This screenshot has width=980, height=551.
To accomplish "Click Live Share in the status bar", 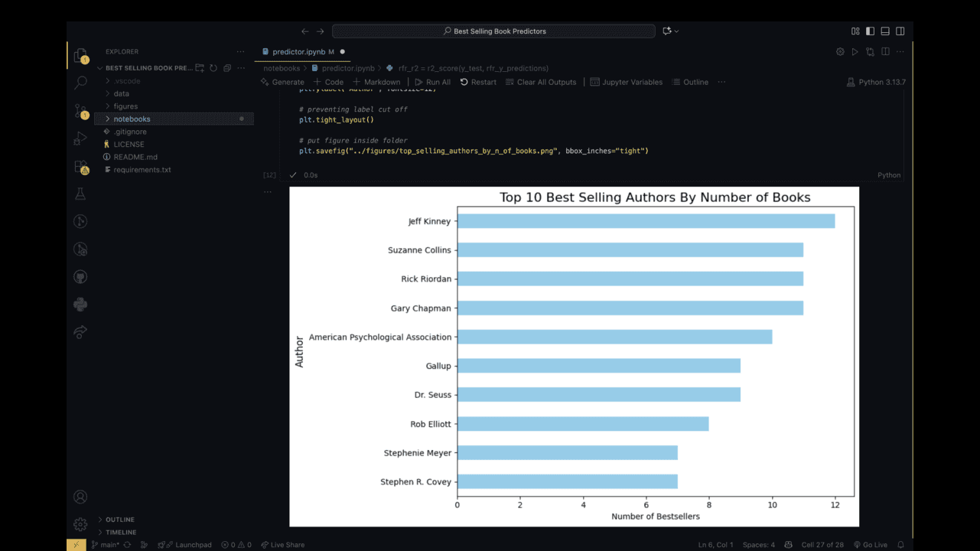I will 282,545.
